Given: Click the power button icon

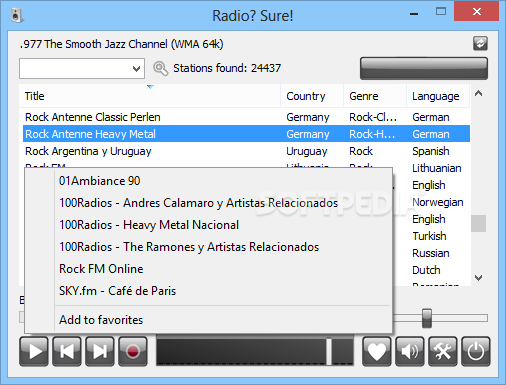Looking at the screenshot, I should [x=476, y=351].
